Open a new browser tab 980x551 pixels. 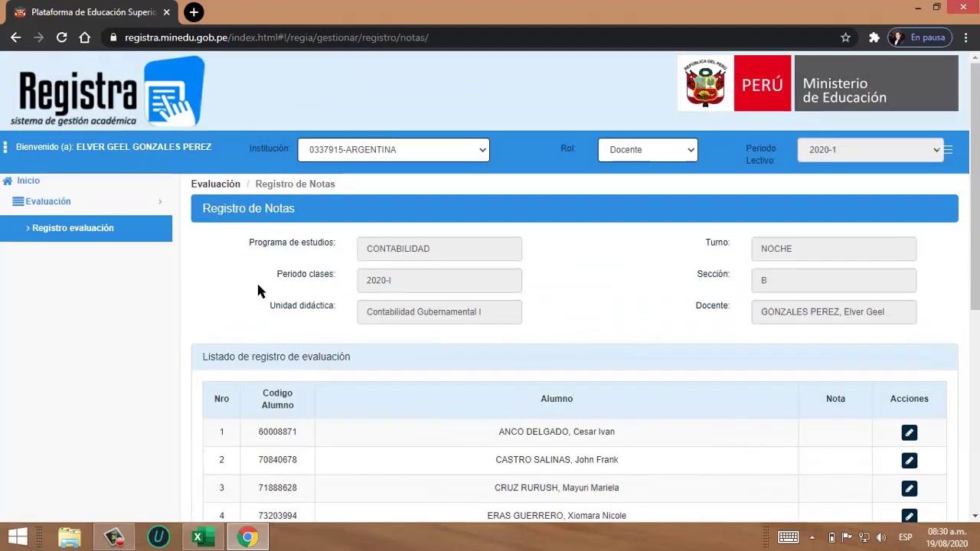click(x=194, y=12)
